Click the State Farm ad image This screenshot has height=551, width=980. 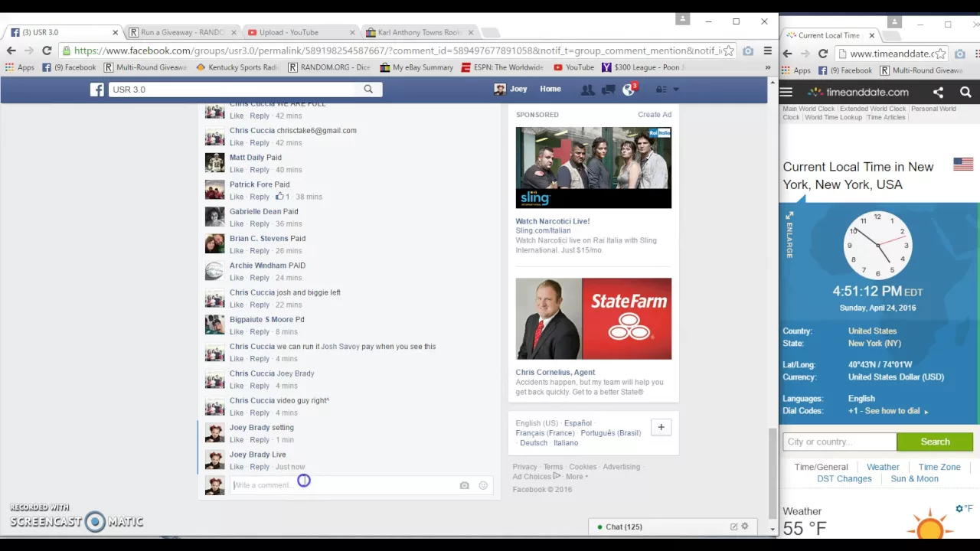pos(593,318)
